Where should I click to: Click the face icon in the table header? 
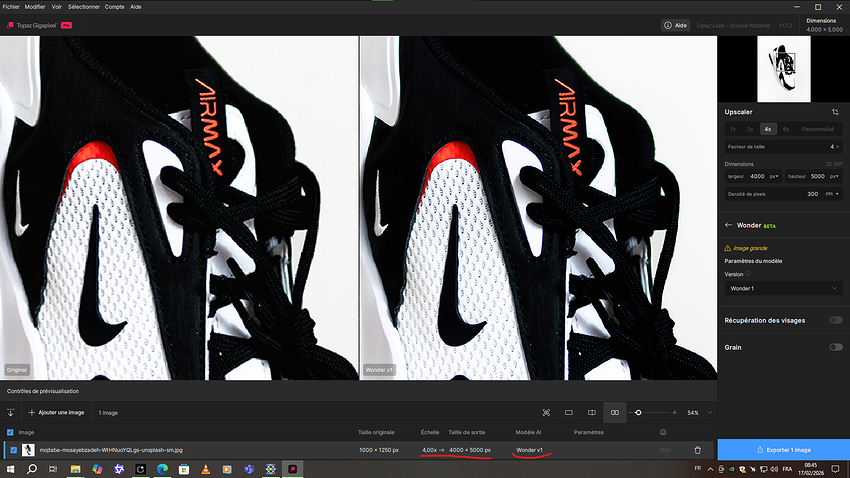pyautogui.click(x=663, y=432)
